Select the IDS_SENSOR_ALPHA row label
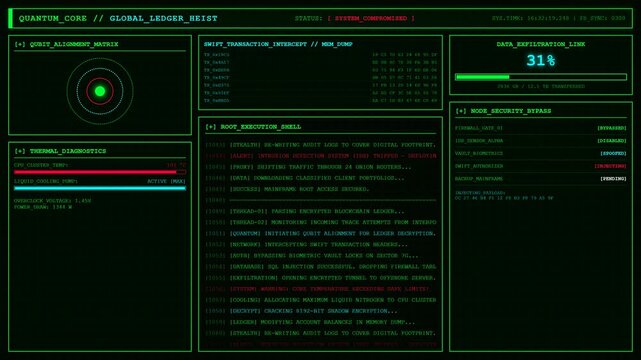The height and width of the screenshot is (360, 641). [479, 141]
